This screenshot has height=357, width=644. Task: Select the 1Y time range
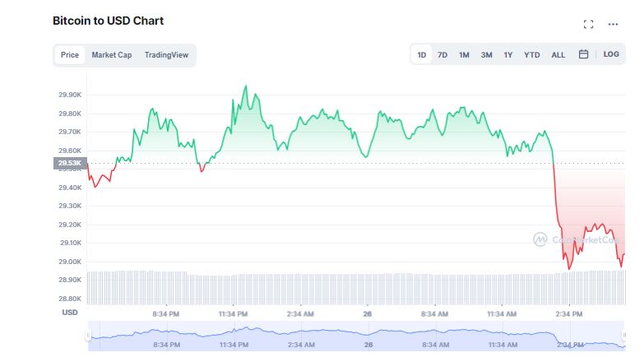[x=508, y=54]
